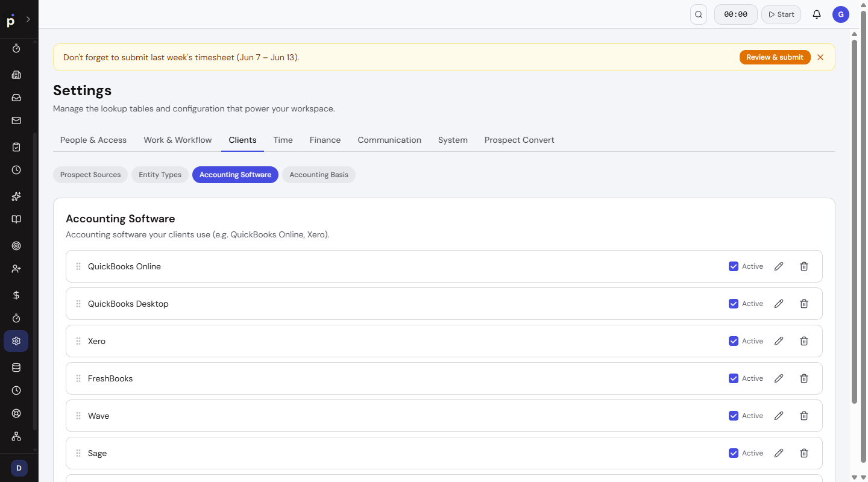Open the stopwatch icon below the dollar icon

(16, 318)
